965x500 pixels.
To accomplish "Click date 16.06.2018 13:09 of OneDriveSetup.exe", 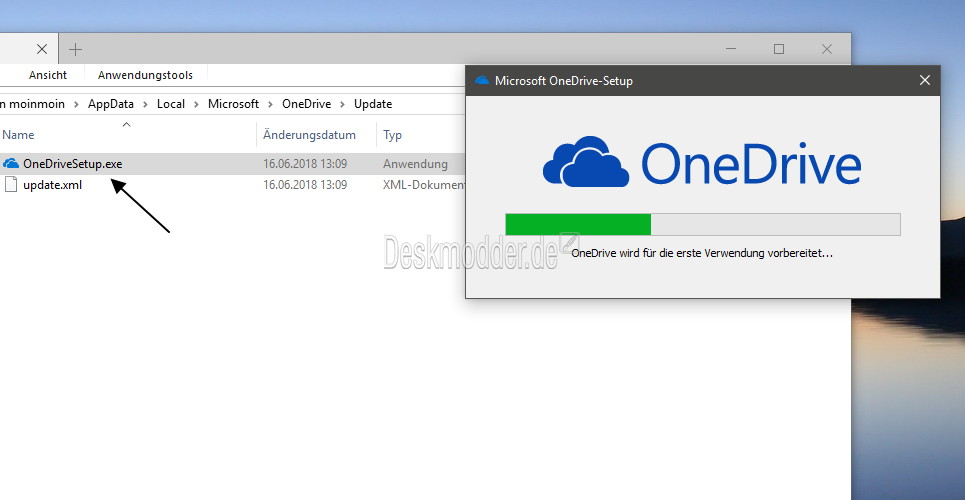I will tap(305, 164).
